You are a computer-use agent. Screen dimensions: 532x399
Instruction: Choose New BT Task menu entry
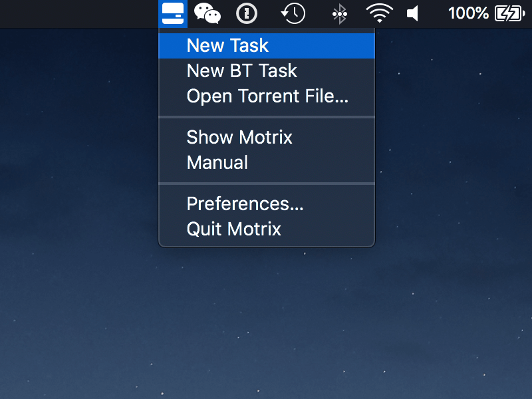pos(267,71)
